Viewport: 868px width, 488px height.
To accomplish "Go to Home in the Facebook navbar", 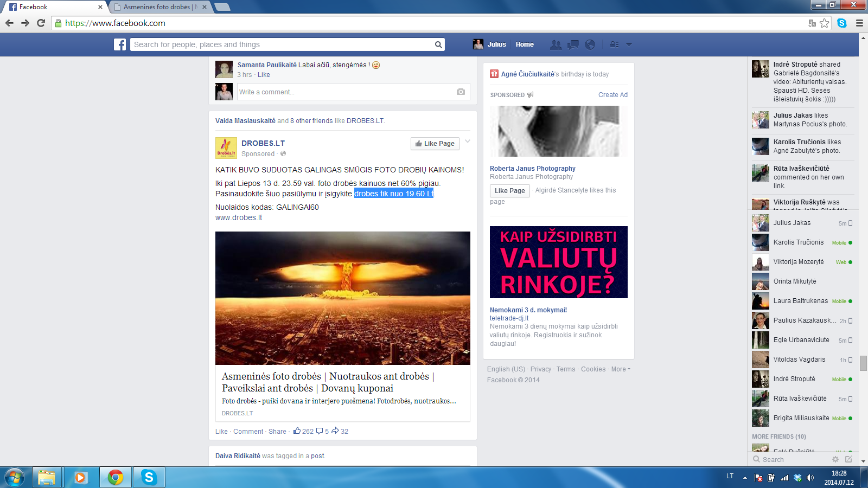I will click(x=525, y=44).
